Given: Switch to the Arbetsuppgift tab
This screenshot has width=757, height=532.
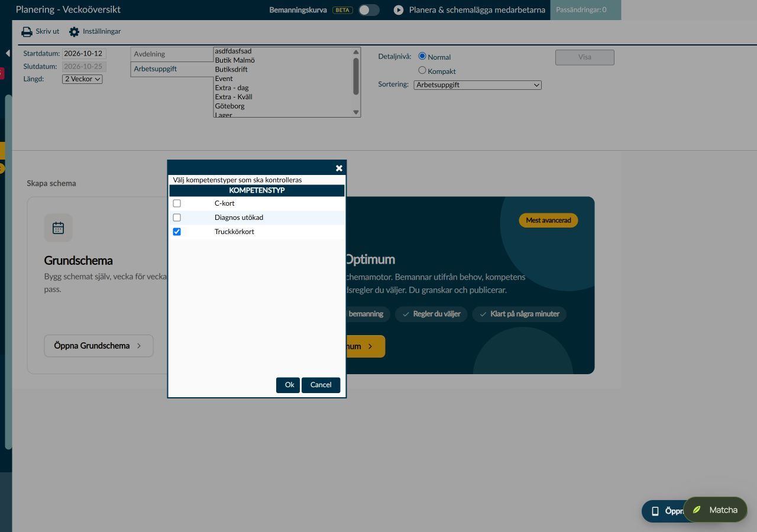Looking at the screenshot, I should point(172,69).
